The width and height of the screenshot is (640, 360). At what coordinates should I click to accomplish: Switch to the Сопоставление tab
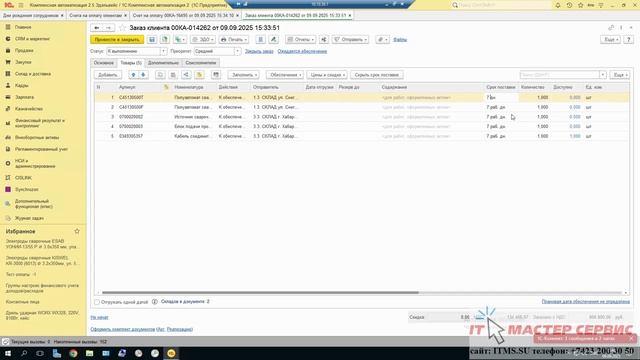(x=200, y=63)
